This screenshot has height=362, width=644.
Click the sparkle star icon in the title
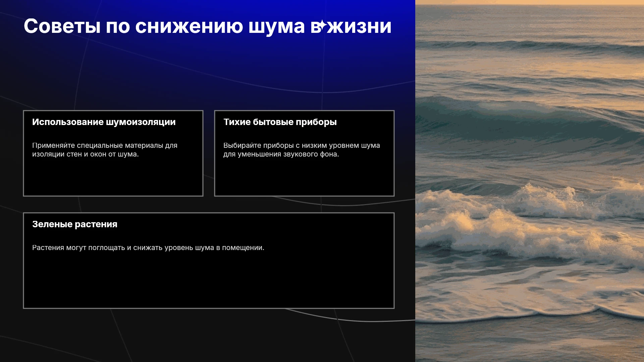pos(322,25)
